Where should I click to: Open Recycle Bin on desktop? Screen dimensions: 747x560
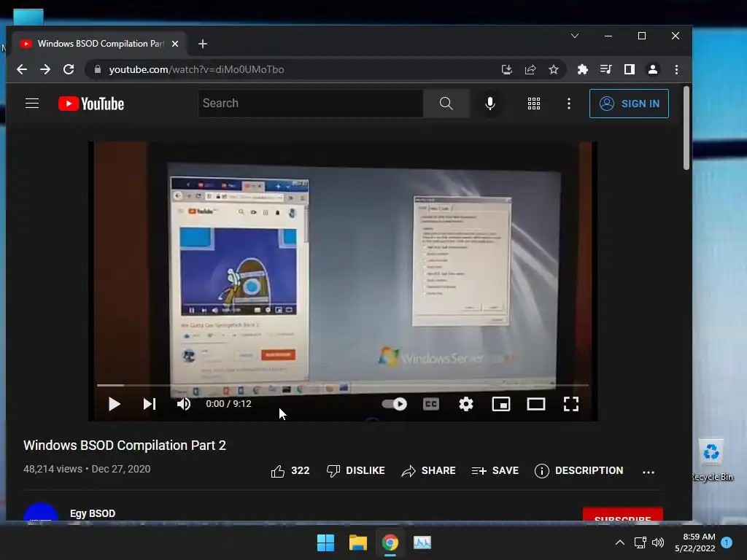tap(712, 461)
